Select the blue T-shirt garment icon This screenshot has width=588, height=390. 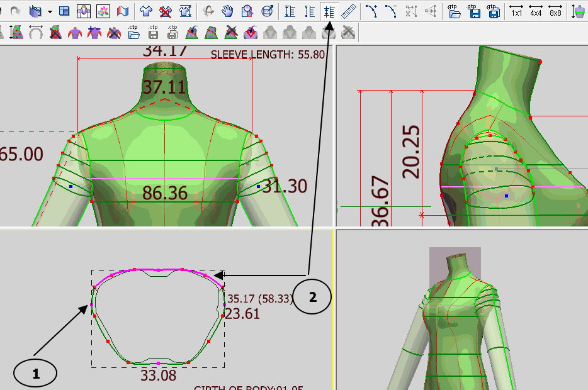pos(146,11)
